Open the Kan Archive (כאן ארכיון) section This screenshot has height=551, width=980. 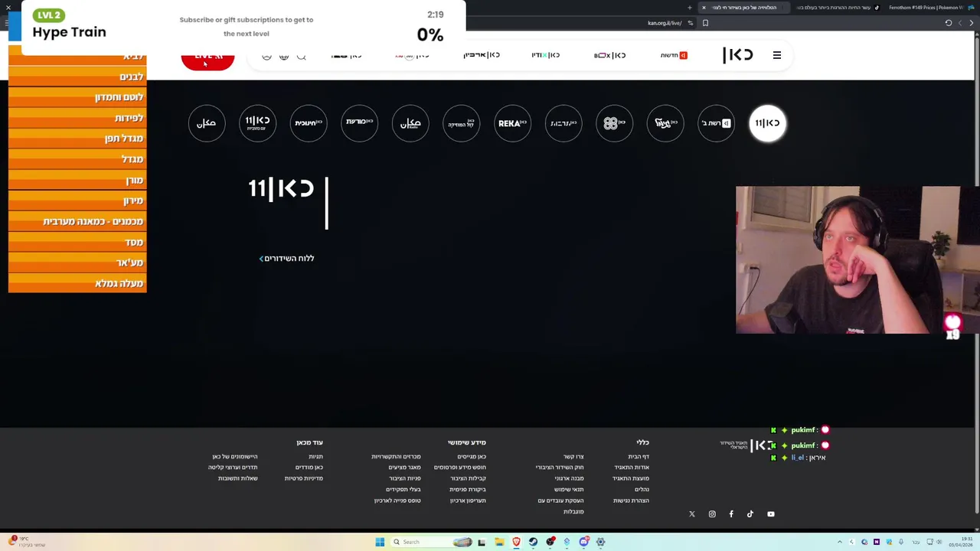pos(482,55)
